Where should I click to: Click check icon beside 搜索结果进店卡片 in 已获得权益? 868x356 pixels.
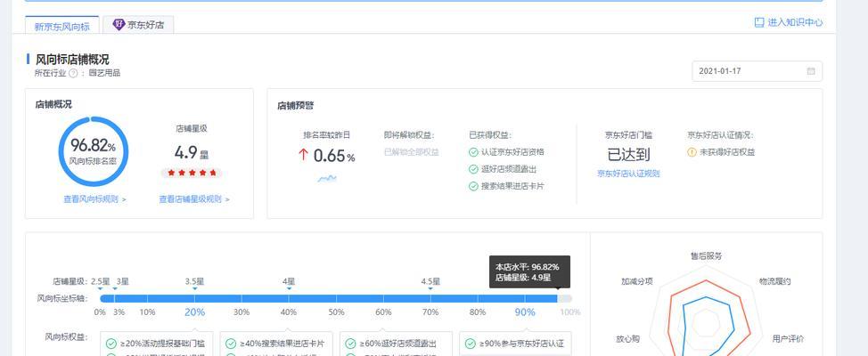point(473,186)
